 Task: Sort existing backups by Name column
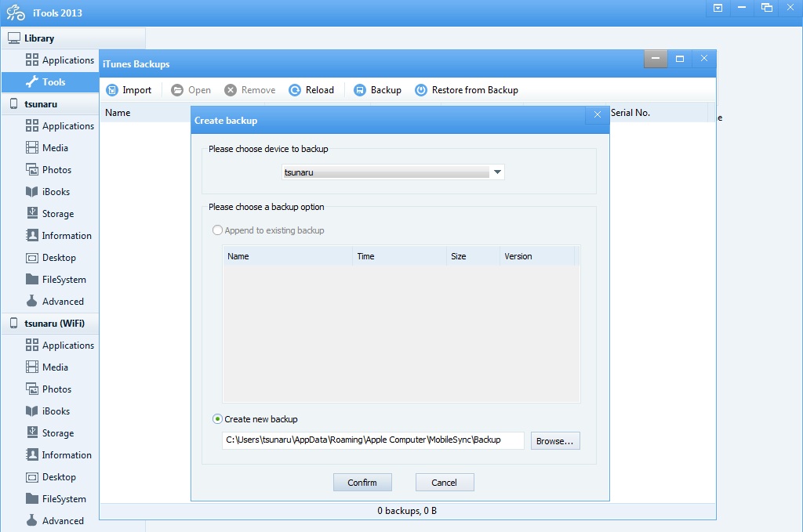coord(287,256)
